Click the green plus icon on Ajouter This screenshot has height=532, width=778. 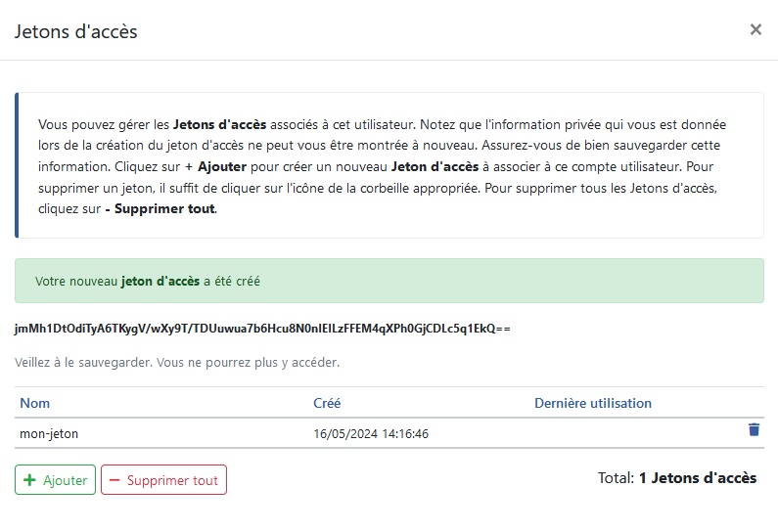pyautogui.click(x=29, y=480)
